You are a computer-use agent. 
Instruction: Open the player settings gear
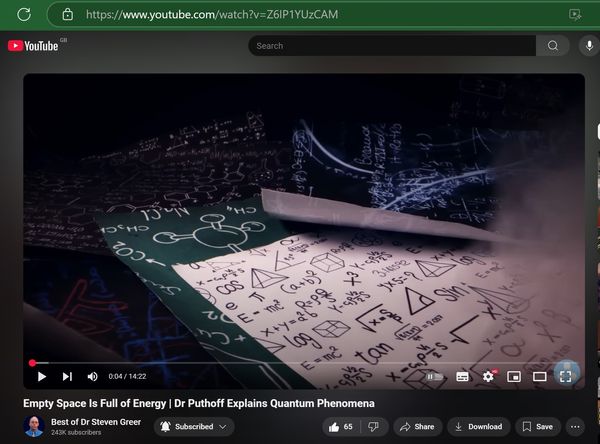(488, 377)
